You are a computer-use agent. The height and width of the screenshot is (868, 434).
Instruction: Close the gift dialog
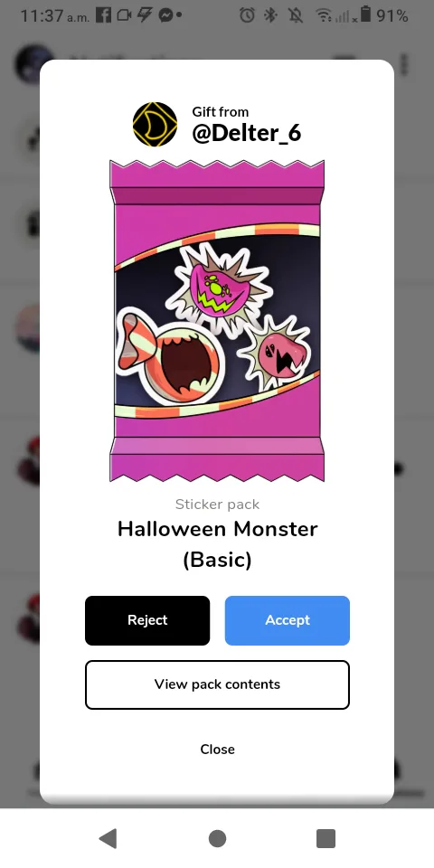tap(217, 749)
